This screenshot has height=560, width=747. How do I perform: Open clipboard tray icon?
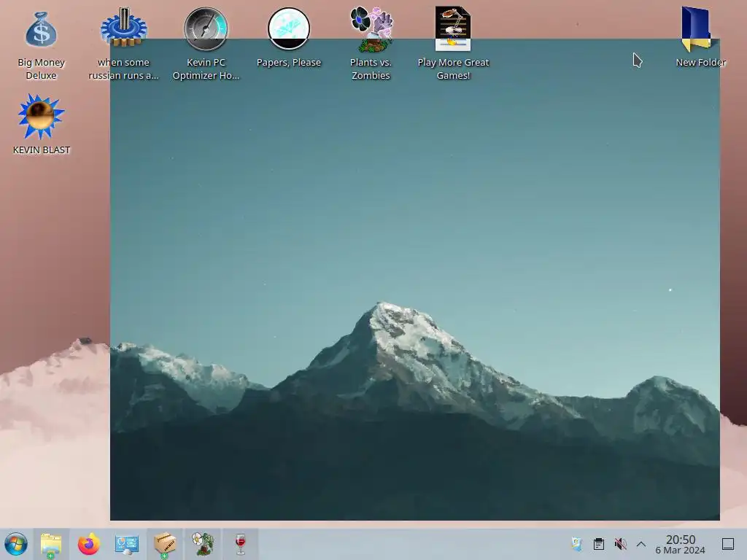pyautogui.click(x=599, y=544)
